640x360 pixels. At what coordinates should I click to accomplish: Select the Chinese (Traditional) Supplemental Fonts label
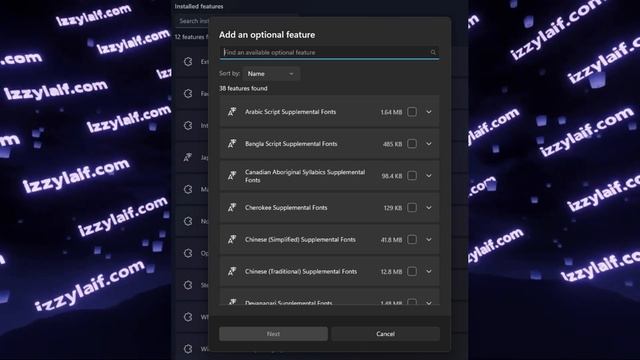click(x=301, y=271)
